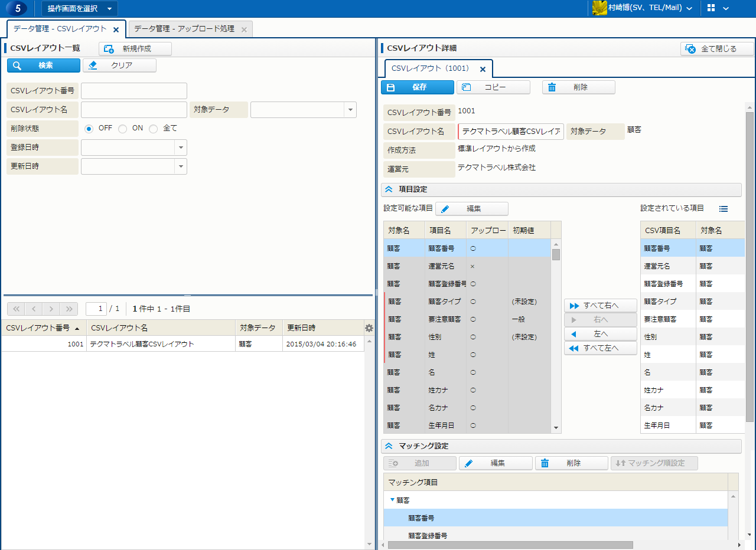Click the horizontal scrollbar under matching list
The image size is (756, 550).
(x=508, y=545)
